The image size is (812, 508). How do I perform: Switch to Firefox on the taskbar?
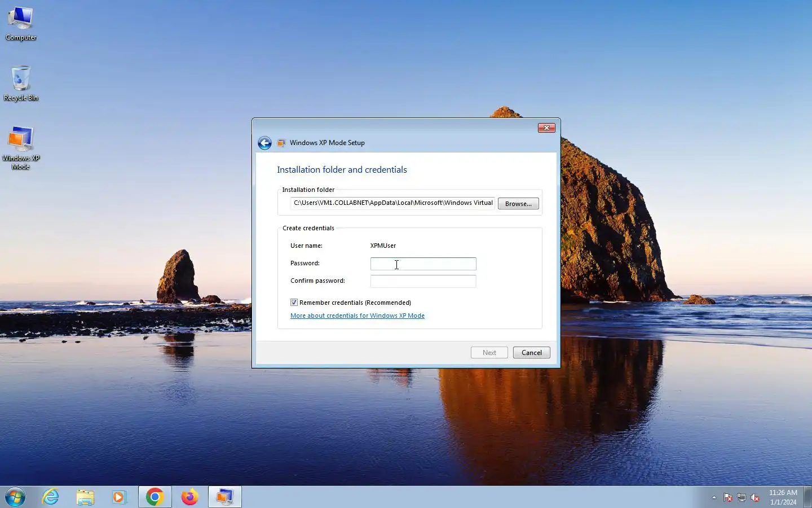[190, 497]
